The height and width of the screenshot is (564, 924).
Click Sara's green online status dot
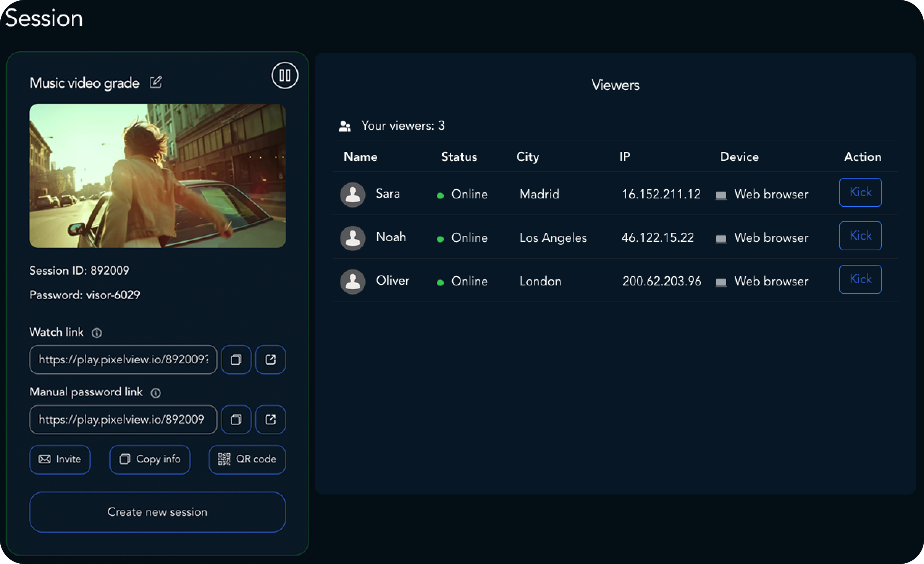click(440, 196)
